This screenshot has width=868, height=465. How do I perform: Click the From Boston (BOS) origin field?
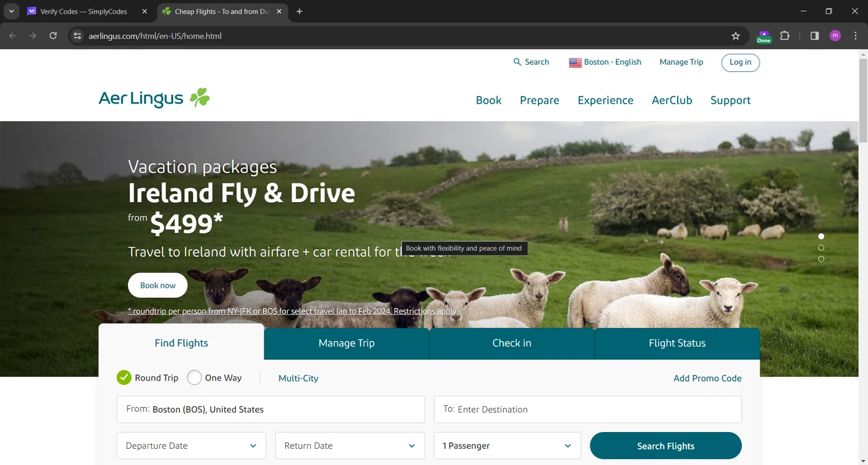coord(271,409)
